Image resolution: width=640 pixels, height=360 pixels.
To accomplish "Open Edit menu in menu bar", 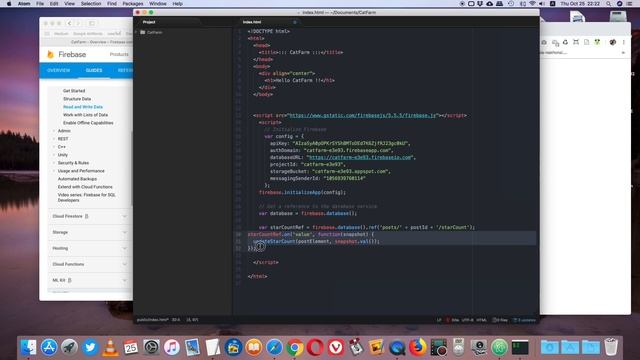I will [x=54, y=4].
